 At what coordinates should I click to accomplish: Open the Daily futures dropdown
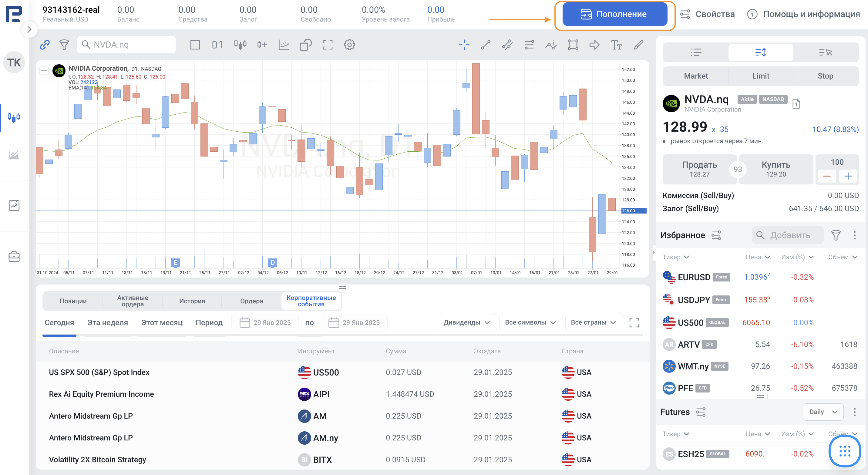(823, 412)
